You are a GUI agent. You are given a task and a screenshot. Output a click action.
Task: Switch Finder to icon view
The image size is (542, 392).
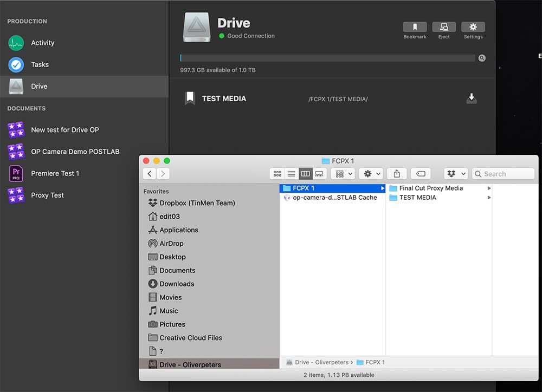click(277, 174)
